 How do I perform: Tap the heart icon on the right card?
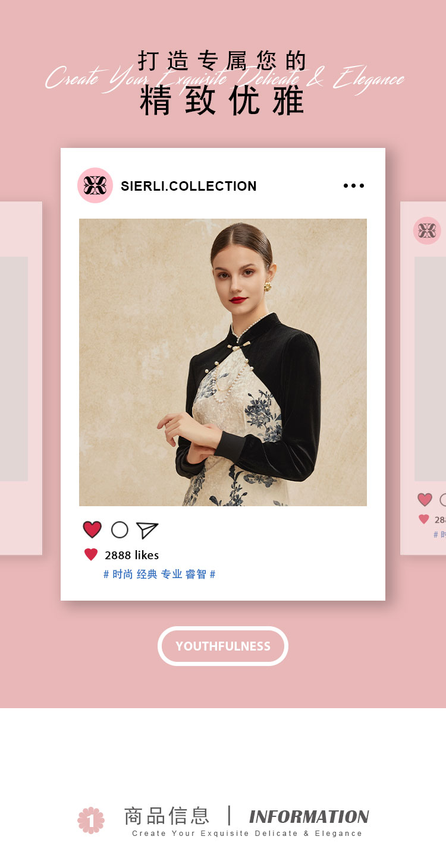click(425, 500)
